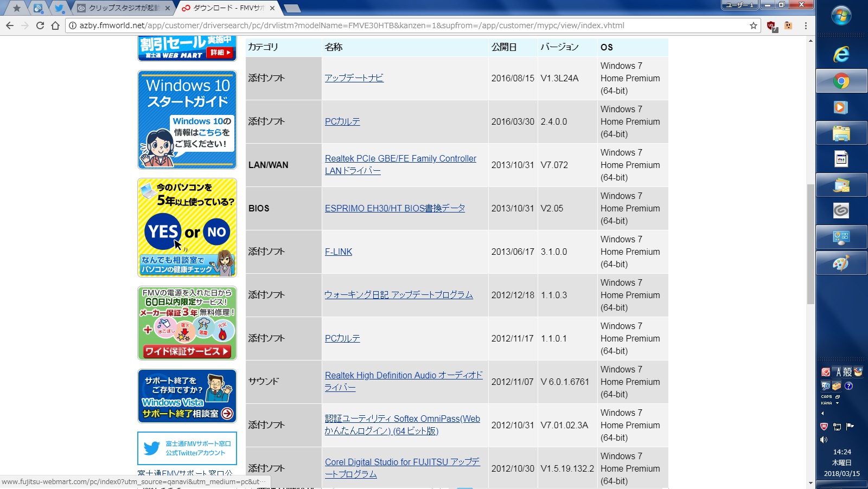
Task: Open Softex OmniPass 認証ユーティリティ link
Action: (x=403, y=425)
